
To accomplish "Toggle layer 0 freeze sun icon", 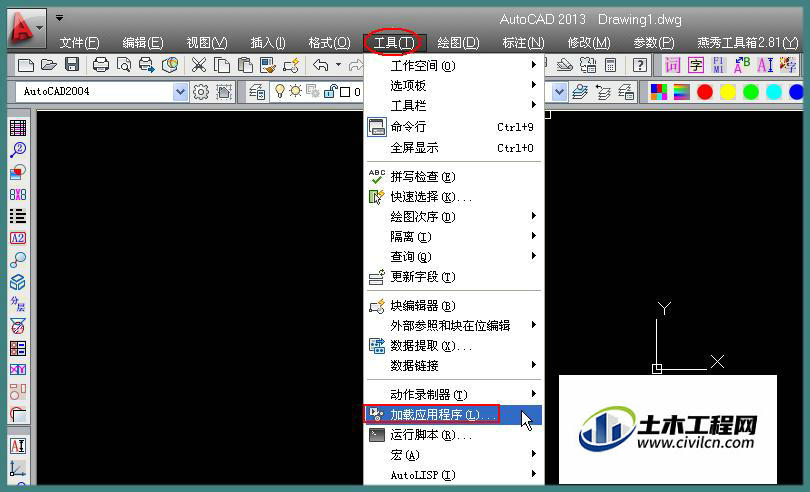I will (x=295, y=92).
